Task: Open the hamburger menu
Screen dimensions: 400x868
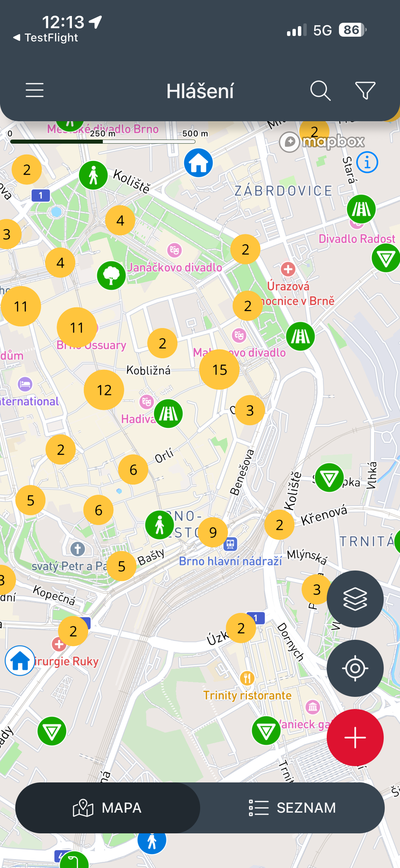Action: coord(35,90)
